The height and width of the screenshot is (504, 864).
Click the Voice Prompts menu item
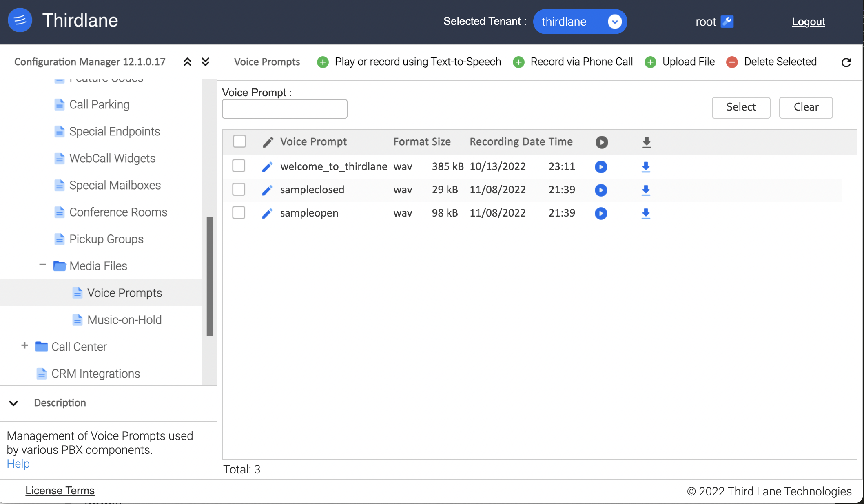125,293
